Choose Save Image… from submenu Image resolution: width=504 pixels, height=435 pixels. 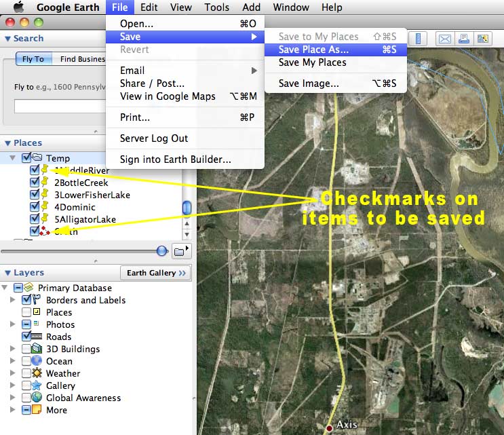(336, 83)
